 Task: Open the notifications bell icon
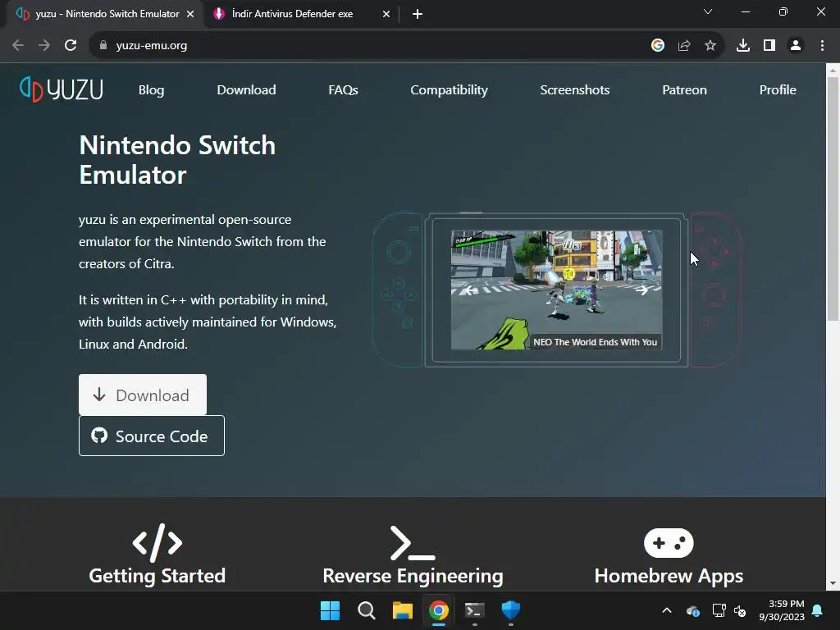pyautogui.click(x=818, y=610)
